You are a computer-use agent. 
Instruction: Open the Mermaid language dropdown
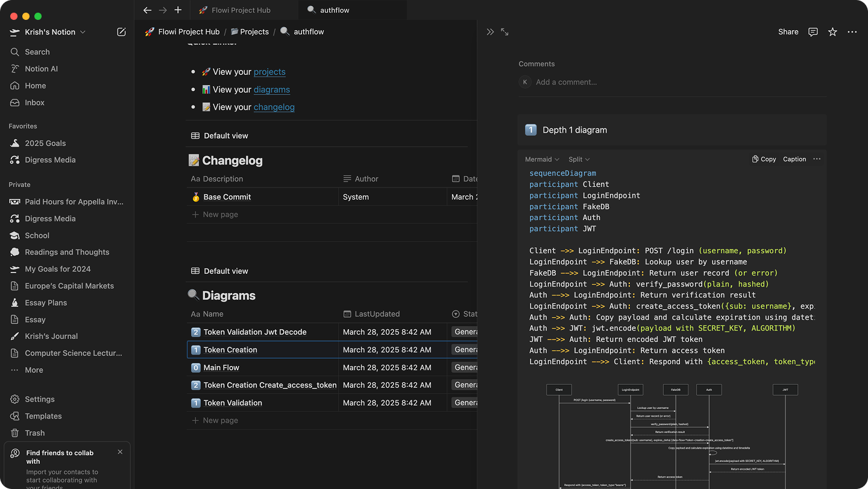click(x=542, y=159)
